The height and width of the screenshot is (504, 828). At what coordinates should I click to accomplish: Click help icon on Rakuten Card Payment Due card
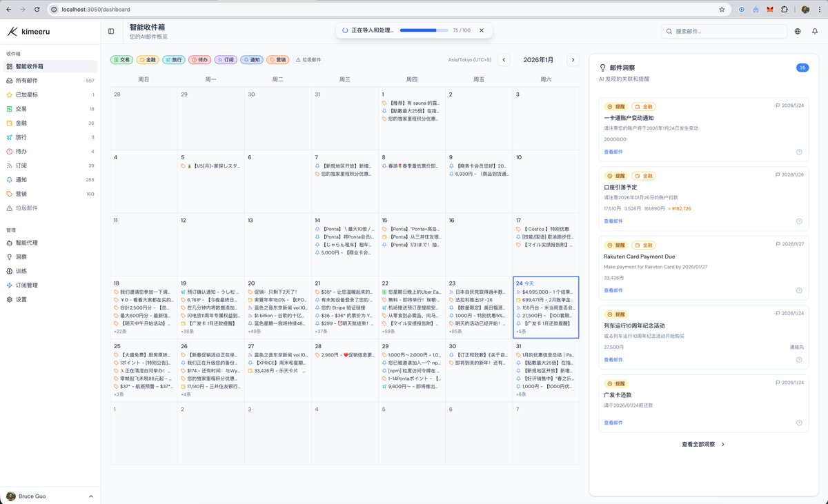pyautogui.click(x=799, y=290)
